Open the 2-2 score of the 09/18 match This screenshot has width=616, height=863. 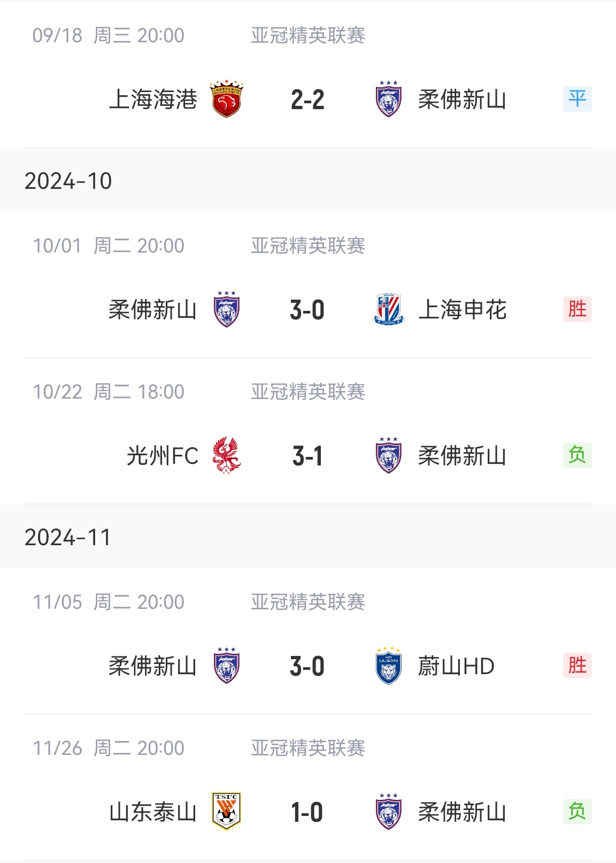(x=307, y=100)
